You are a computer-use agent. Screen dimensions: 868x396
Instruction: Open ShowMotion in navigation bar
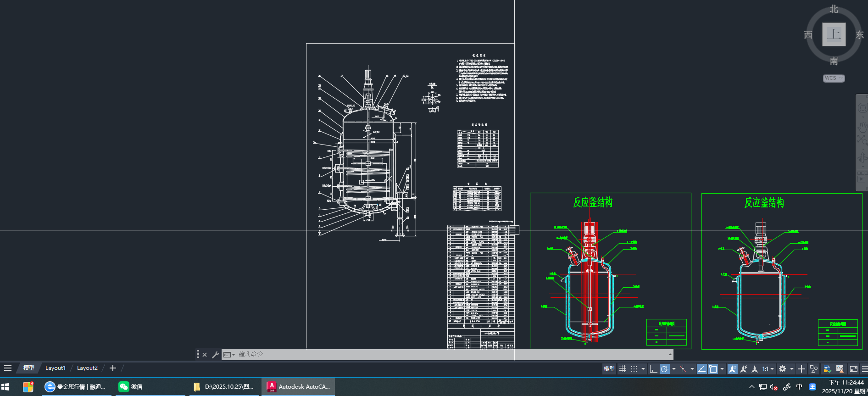(862, 177)
